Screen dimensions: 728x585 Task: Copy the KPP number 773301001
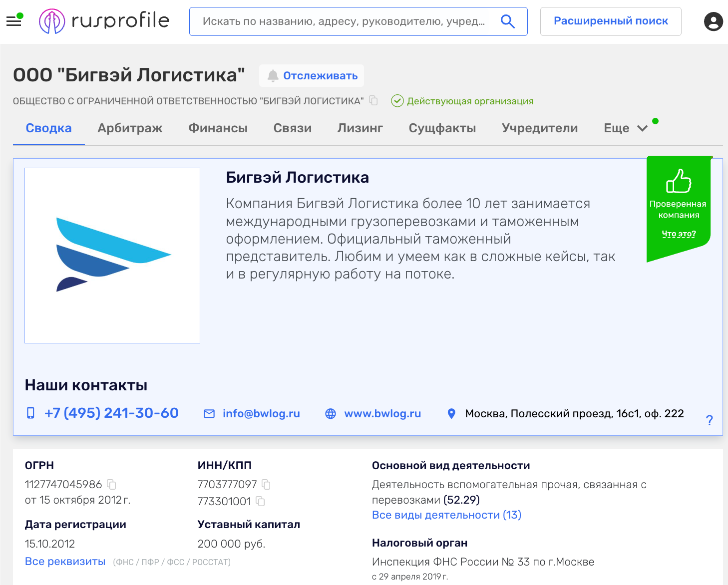(x=260, y=501)
